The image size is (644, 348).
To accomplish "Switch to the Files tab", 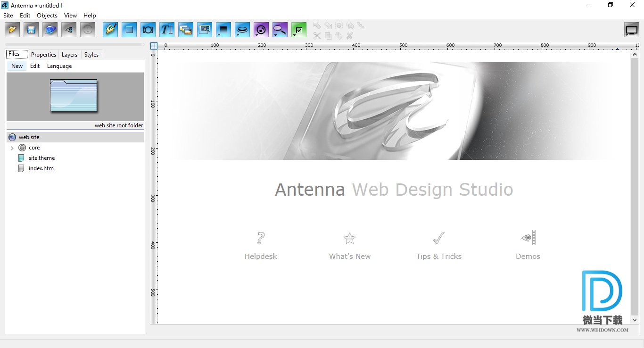I will 17,54.
